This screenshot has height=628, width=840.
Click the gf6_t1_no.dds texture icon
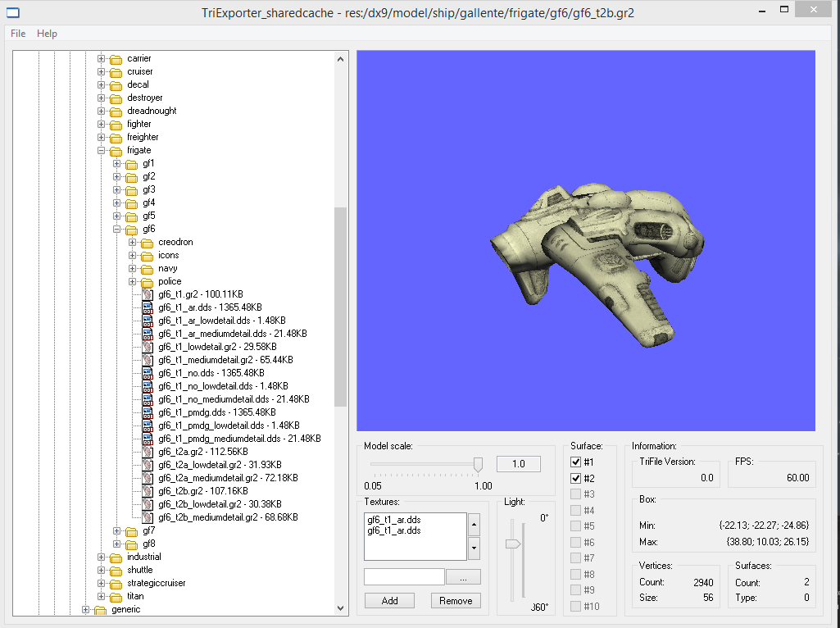tap(148, 373)
